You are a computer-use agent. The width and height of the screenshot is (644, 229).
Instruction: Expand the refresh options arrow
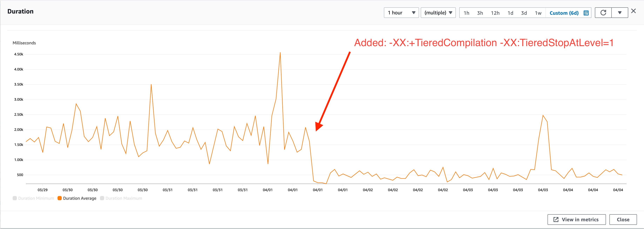(x=620, y=12)
